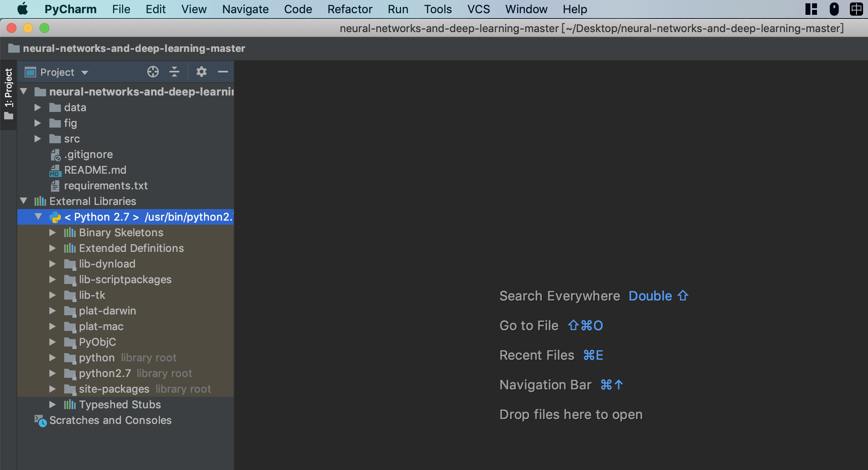This screenshot has width=868, height=470.
Task: Click the mouse utility icon in menu bar
Action: tap(834, 9)
